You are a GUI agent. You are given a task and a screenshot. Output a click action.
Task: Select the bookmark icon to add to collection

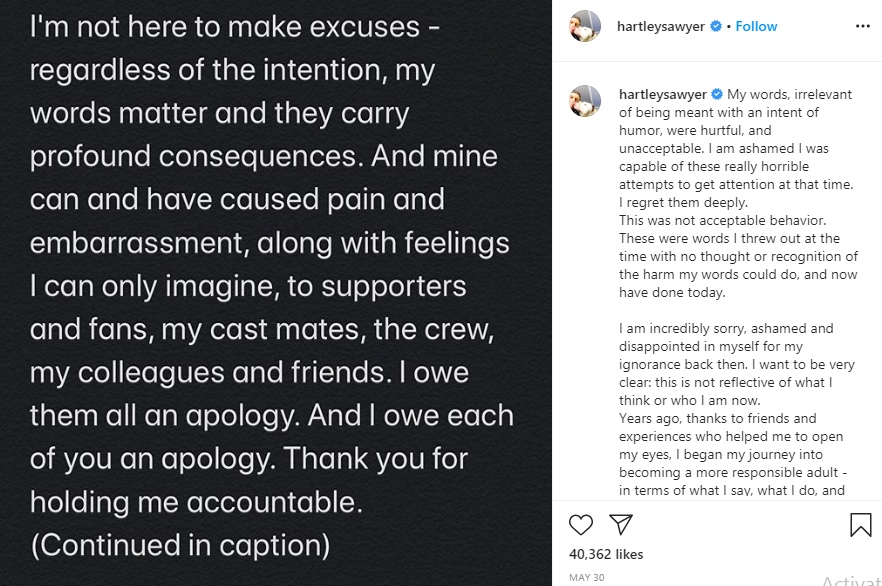tap(861, 523)
